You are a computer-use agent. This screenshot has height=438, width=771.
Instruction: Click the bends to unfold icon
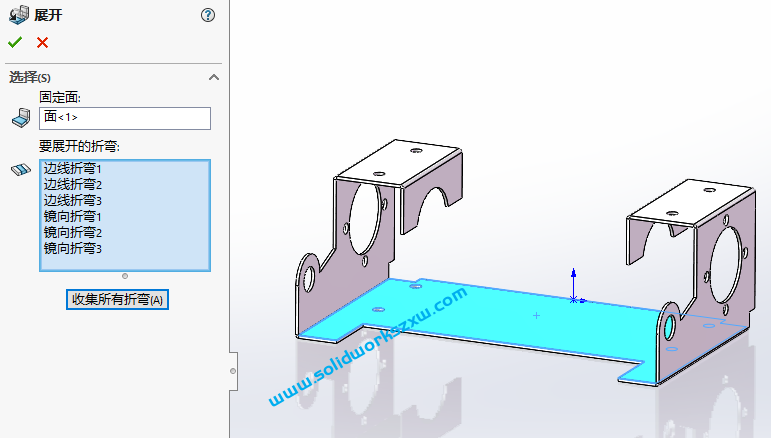click(x=21, y=170)
